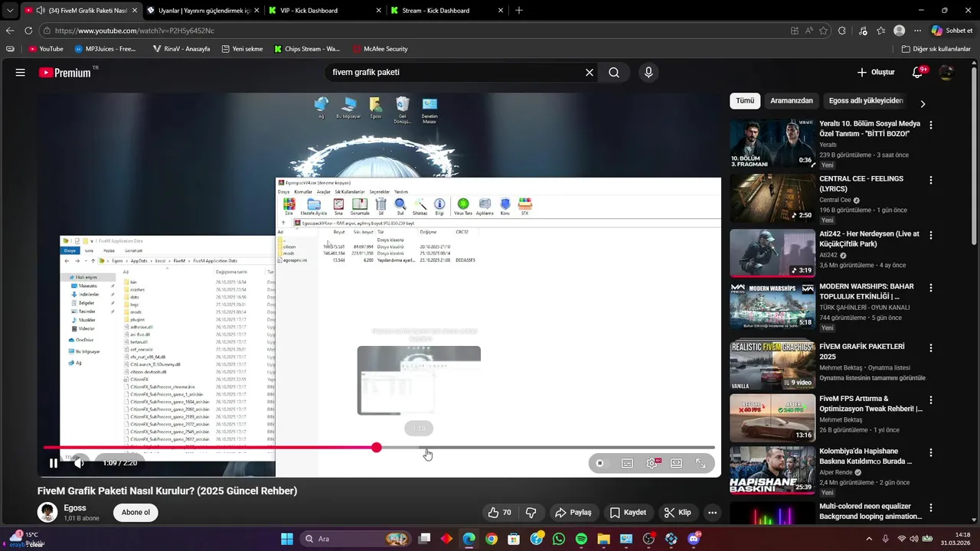Open the YouTube account avatar menu
Image resolution: width=980 pixels, height=551 pixels.
tap(946, 73)
